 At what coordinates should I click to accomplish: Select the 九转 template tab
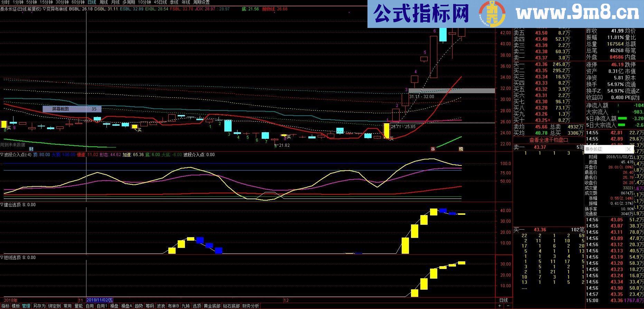pos(186,306)
